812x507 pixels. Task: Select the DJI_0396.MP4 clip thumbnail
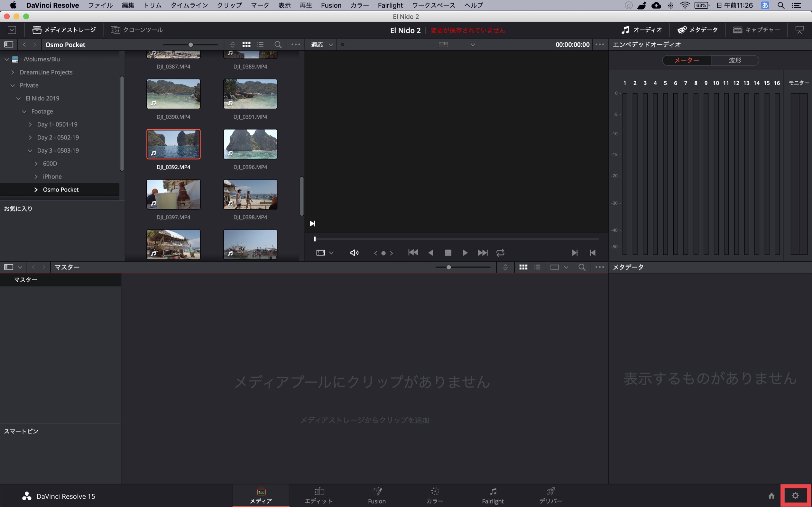point(250,144)
